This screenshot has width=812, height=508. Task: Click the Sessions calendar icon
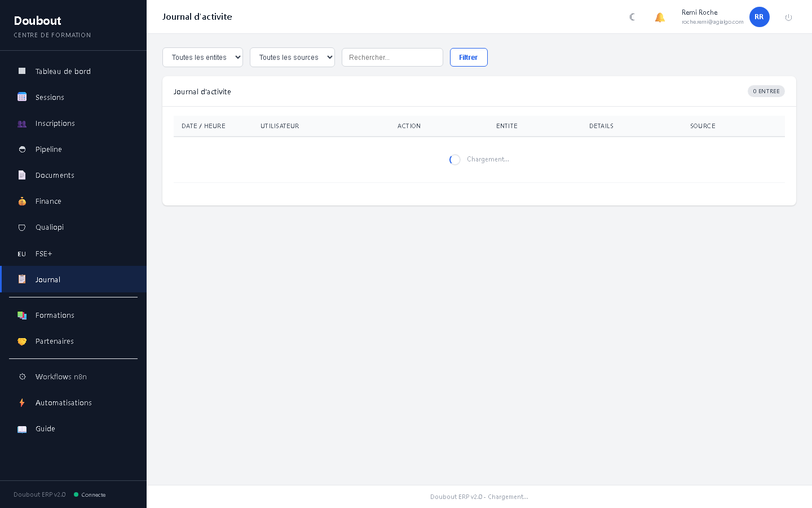22,97
